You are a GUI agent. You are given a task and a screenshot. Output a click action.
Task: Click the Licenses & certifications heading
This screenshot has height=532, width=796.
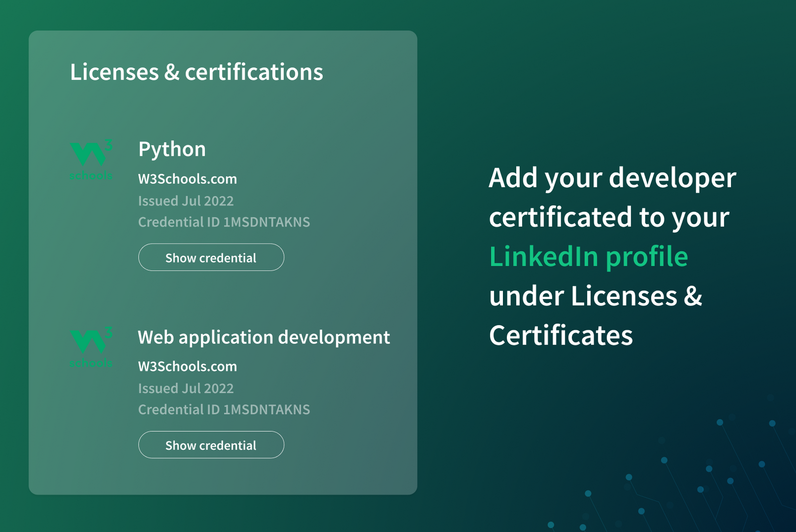197,72
